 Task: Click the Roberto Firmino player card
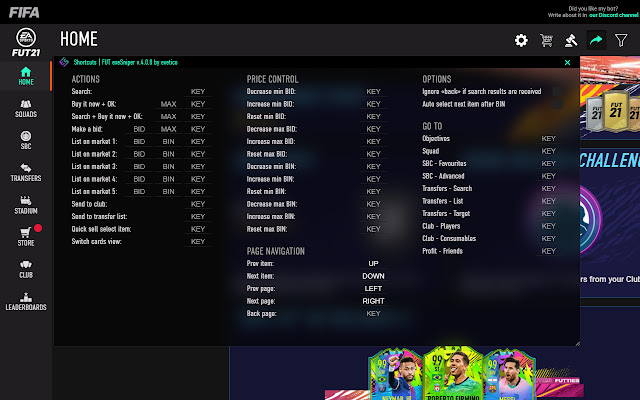tap(453, 373)
